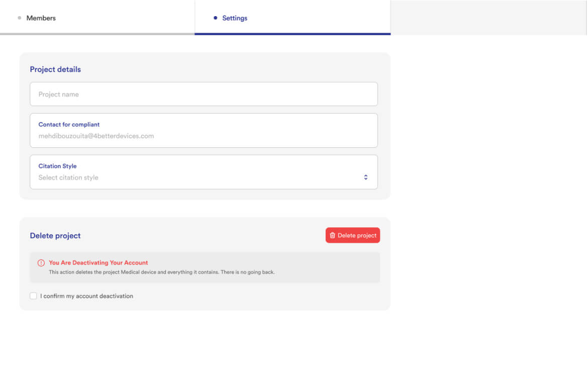Click the gray dot beside Members
The image size is (588, 367).
[20, 18]
